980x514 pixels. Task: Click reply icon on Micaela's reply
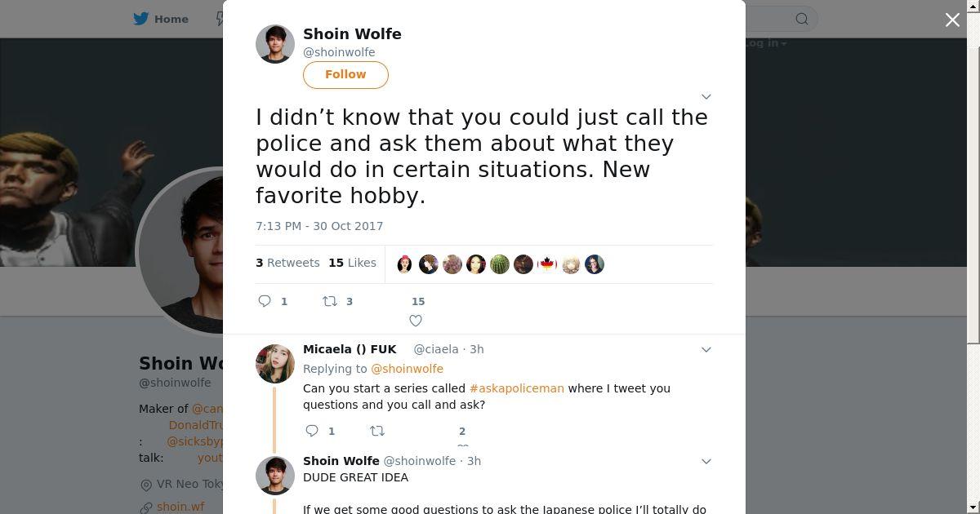(x=312, y=431)
